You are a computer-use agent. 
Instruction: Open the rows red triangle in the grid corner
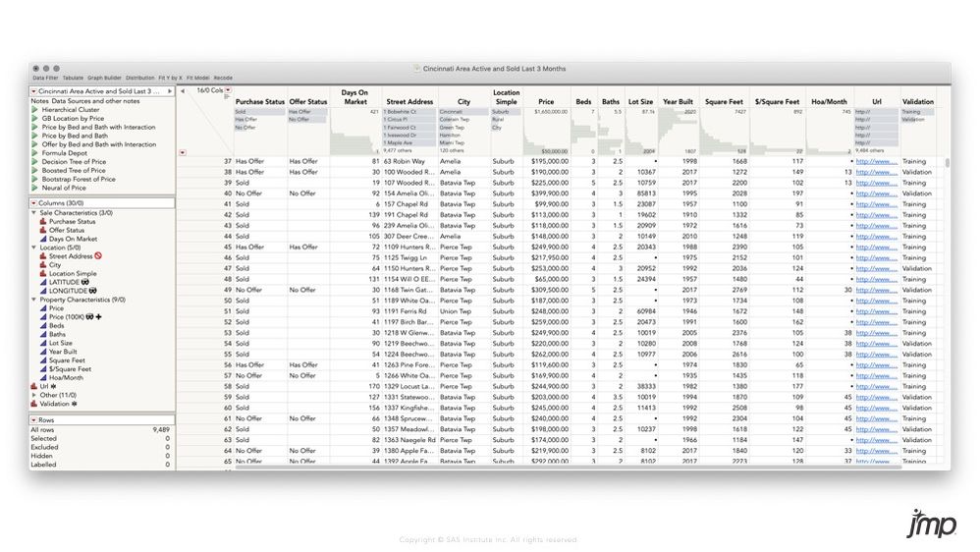click(x=183, y=152)
